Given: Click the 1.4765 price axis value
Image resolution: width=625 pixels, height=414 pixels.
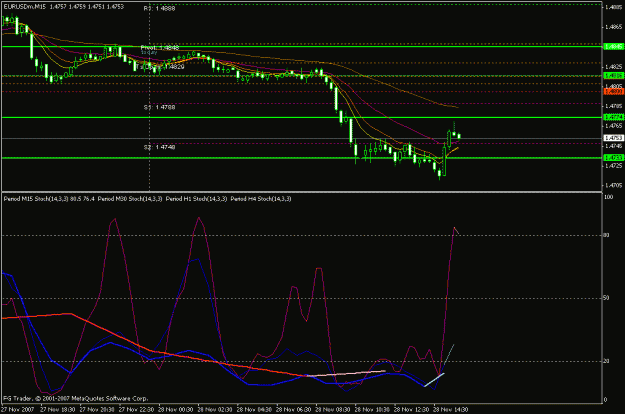Looking at the screenshot, I should coord(613,126).
